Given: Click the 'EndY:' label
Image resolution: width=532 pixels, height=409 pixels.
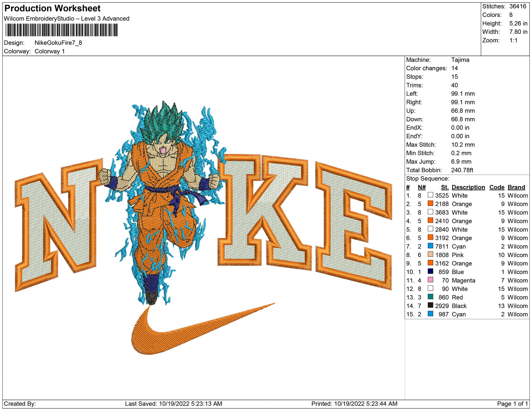Looking at the screenshot, I should 415,136.
